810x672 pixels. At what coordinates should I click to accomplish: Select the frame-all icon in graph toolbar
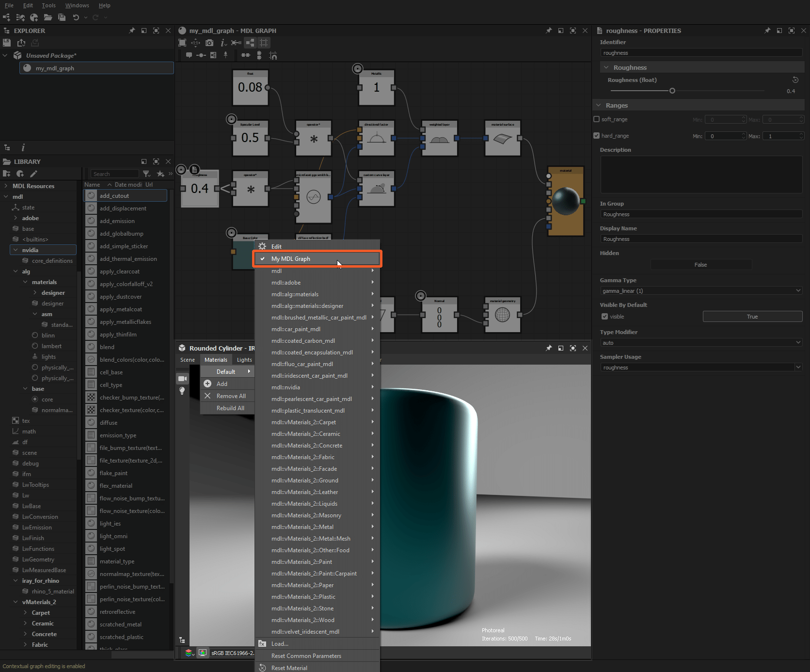click(x=182, y=43)
